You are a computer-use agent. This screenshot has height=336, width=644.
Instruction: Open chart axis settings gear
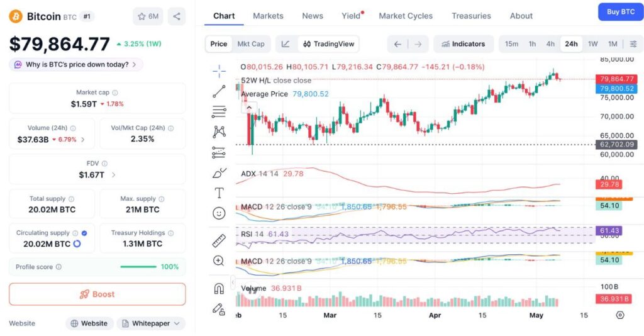pyautogui.click(x=620, y=315)
